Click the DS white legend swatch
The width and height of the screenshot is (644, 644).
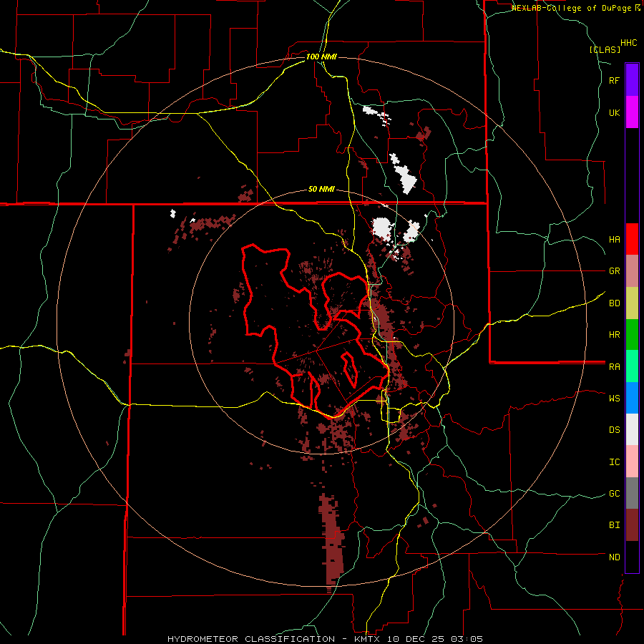pyautogui.click(x=632, y=429)
